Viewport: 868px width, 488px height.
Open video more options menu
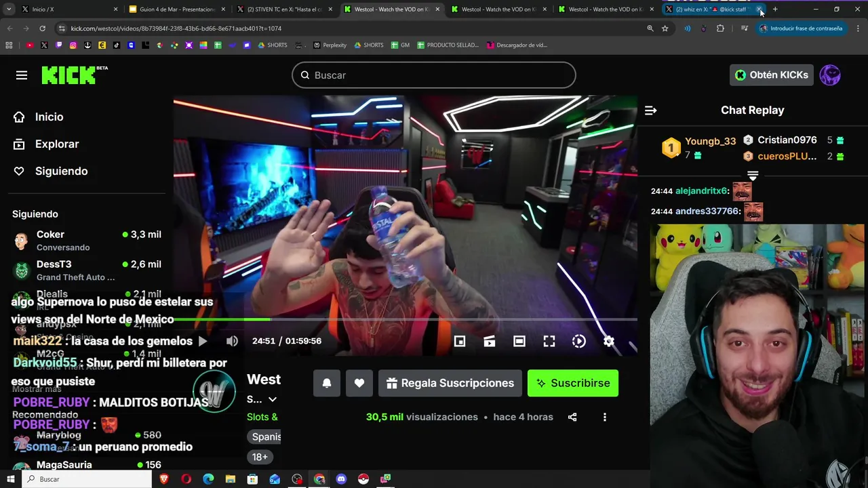click(605, 417)
